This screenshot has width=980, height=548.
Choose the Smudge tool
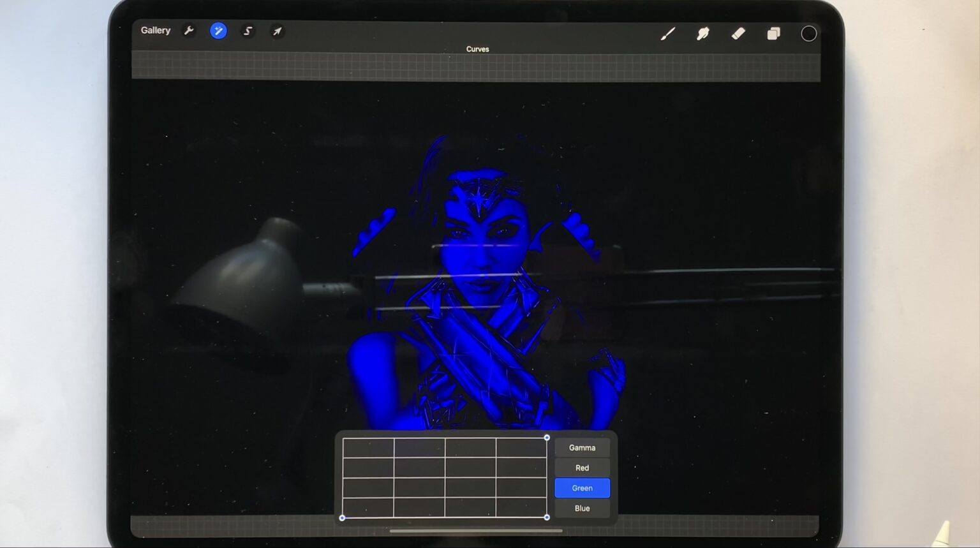click(702, 33)
